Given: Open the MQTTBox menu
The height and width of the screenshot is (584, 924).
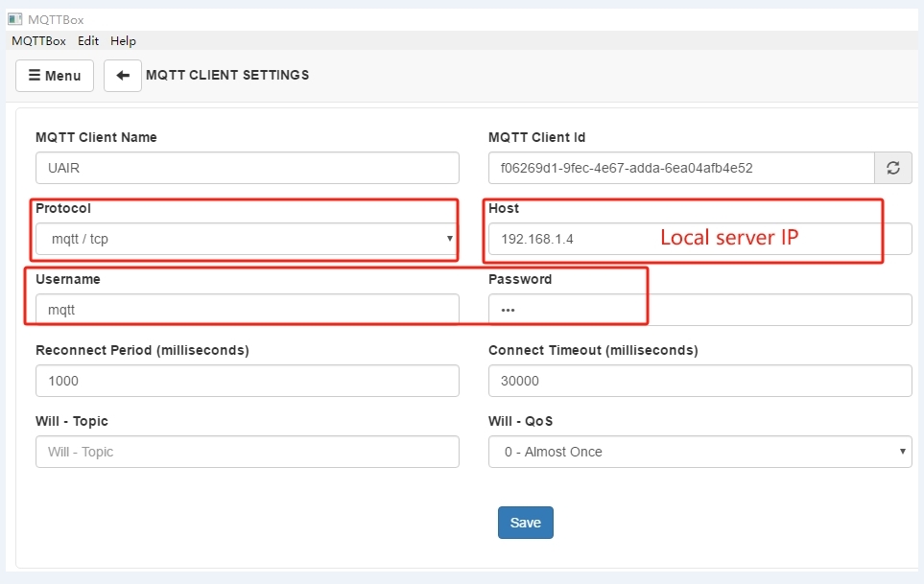Looking at the screenshot, I should [38, 41].
